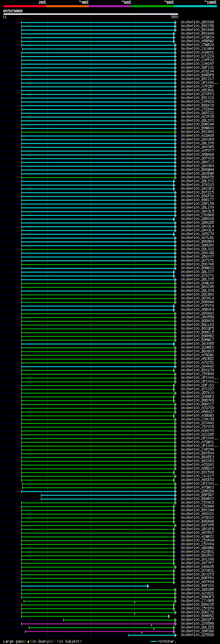Select the UniRef100_A7PVT7 label
This screenshot has width=220, height=644.
pyautogui.click(x=197, y=151)
